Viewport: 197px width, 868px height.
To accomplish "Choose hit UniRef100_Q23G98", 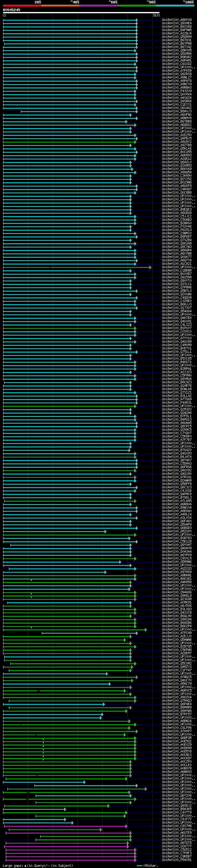I will [177, 599].
